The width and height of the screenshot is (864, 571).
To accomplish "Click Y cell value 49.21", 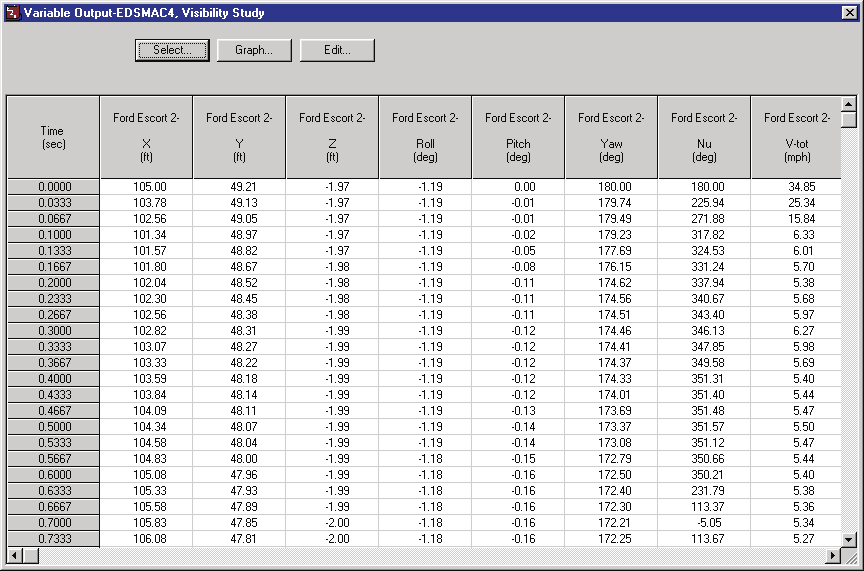I will pyautogui.click(x=240, y=187).
